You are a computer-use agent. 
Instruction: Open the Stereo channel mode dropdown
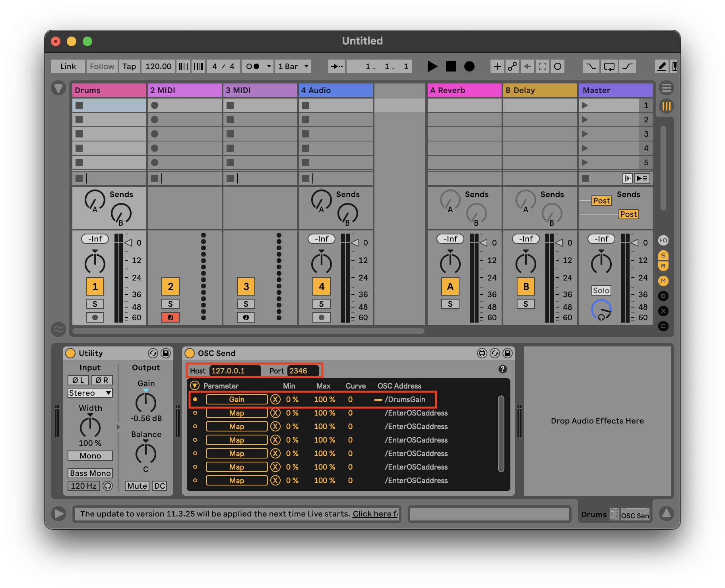coord(90,393)
